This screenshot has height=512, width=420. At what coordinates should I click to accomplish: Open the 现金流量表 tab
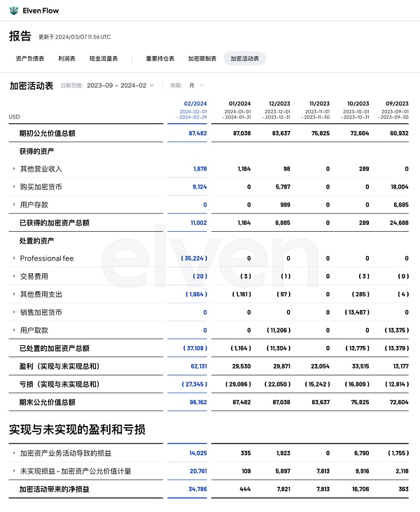[104, 58]
